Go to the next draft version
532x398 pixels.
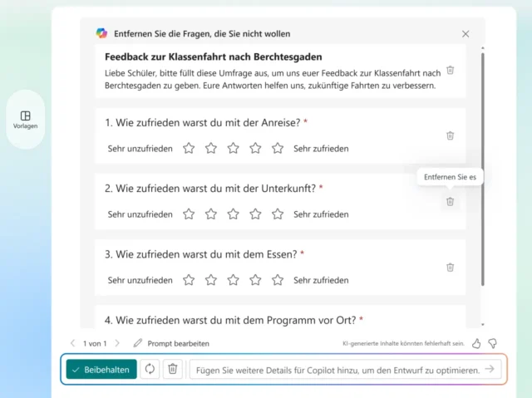tap(116, 342)
